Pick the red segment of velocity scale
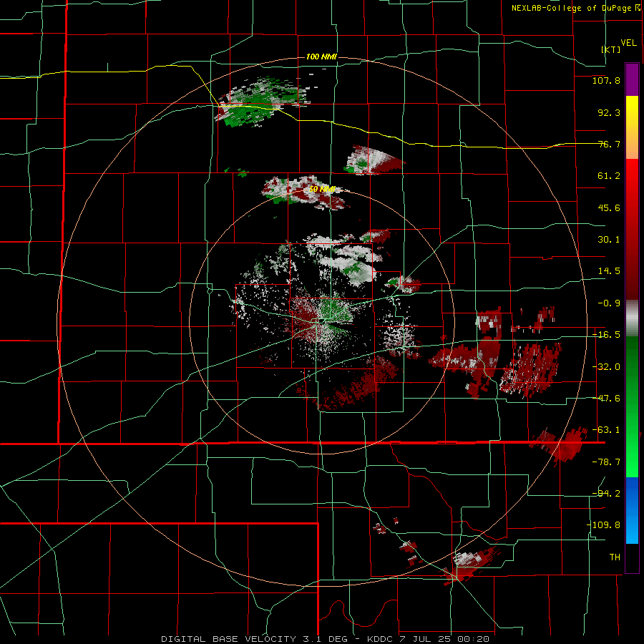 (632, 229)
